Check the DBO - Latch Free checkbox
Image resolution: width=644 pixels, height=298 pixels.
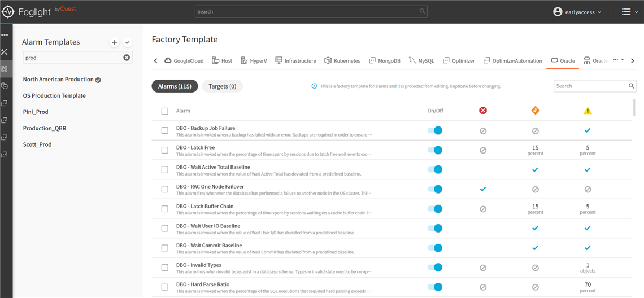tap(165, 150)
